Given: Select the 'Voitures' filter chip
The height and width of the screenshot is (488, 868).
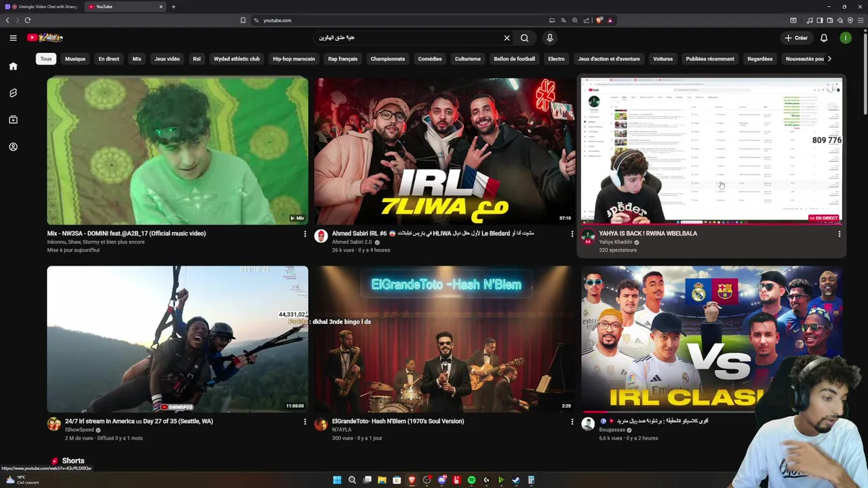Looking at the screenshot, I should (663, 59).
